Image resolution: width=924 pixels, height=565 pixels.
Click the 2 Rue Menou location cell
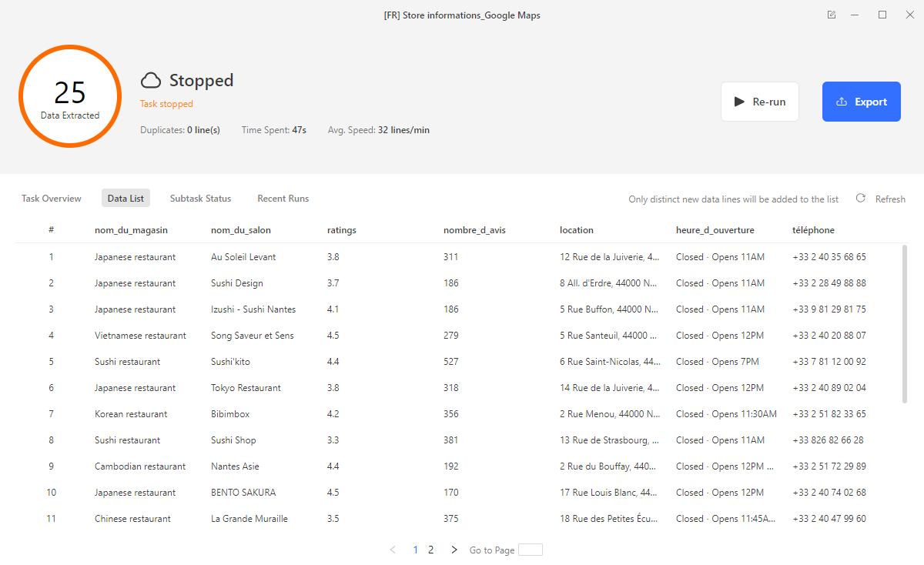[x=610, y=414]
